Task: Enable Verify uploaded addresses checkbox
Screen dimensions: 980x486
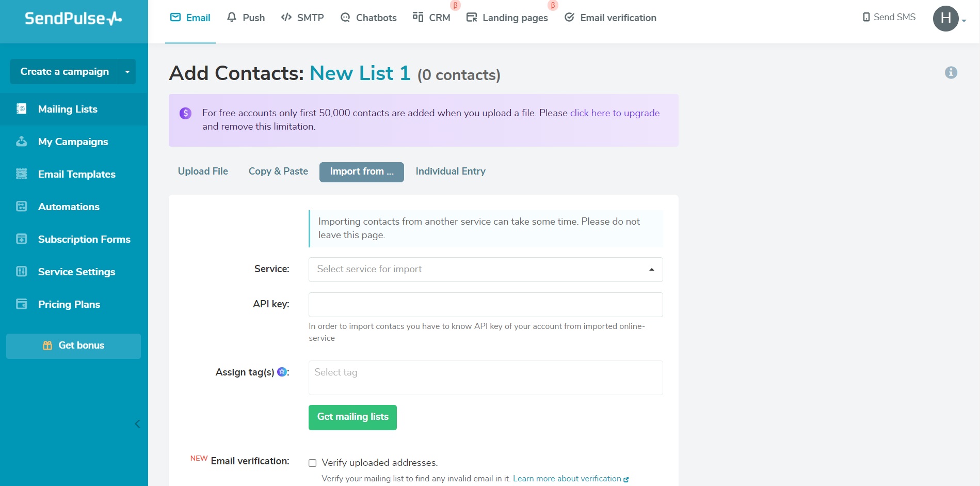Action: tap(312, 463)
